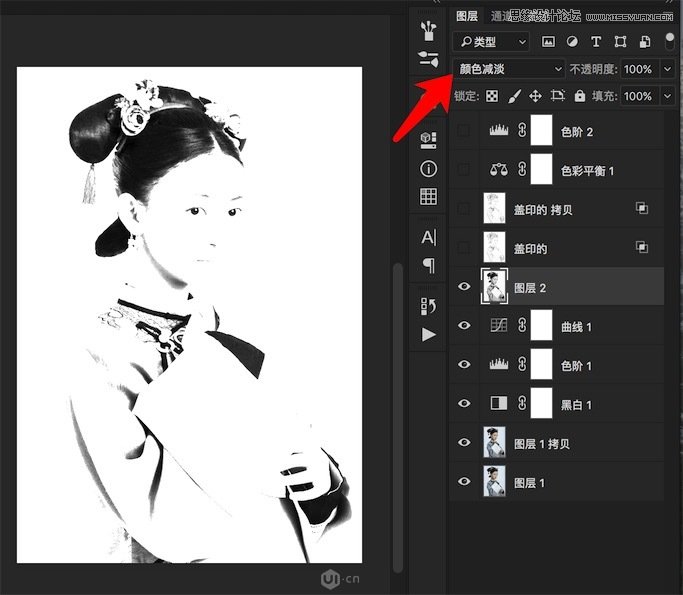Viewport: 683px width, 595px height.
Task: Open the Paragraph panel icon
Action: (x=429, y=265)
